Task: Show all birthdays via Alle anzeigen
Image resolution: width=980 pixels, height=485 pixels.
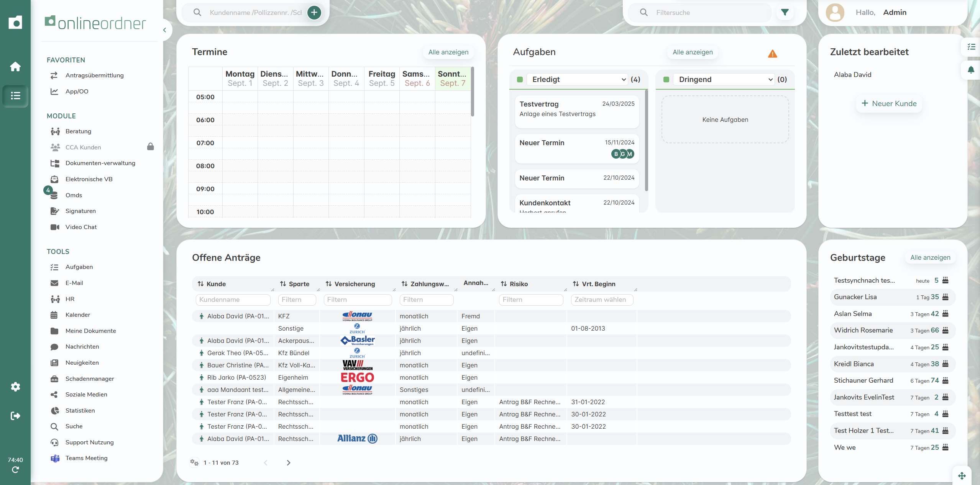Action: pos(930,257)
